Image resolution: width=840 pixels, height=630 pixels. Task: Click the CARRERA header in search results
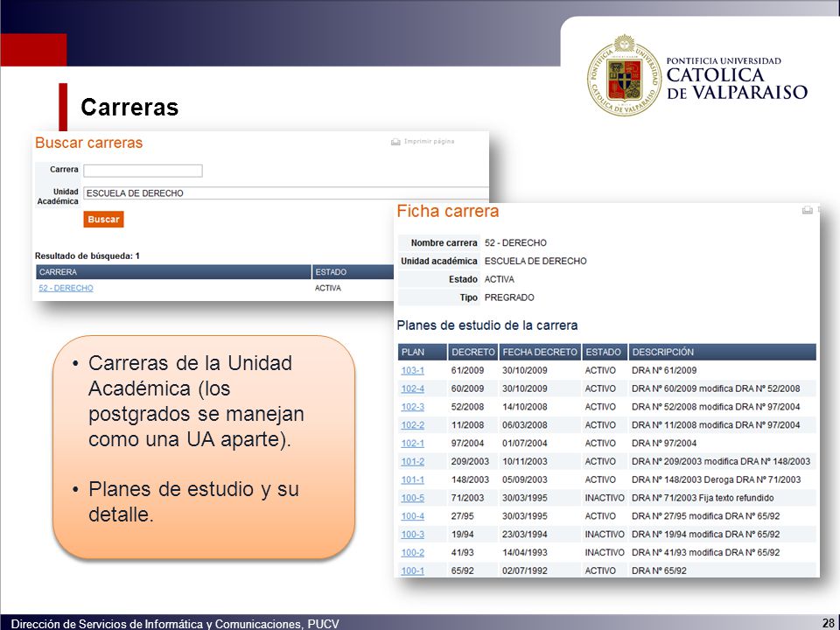(x=173, y=272)
